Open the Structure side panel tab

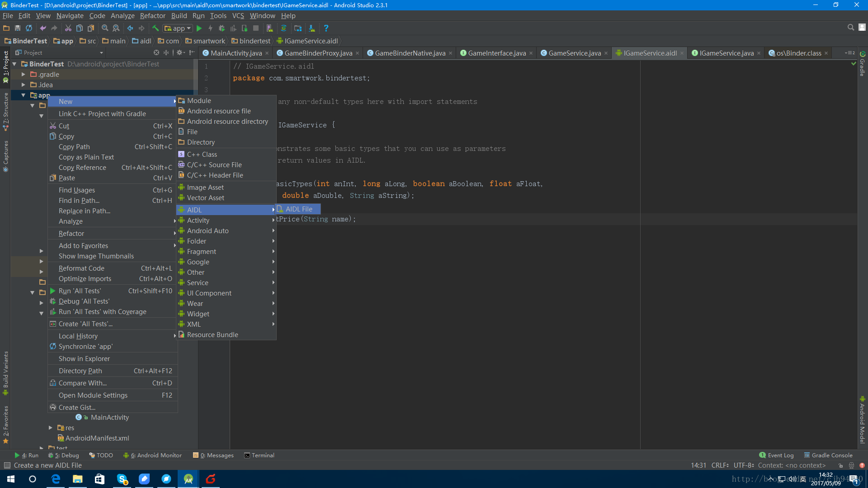(x=5, y=112)
